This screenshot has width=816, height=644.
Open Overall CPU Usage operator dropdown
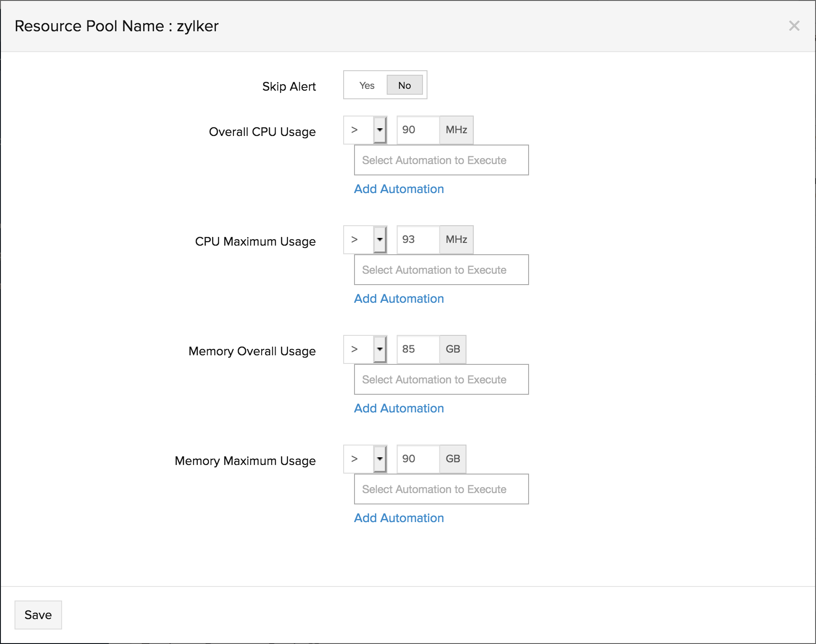[x=365, y=130]
